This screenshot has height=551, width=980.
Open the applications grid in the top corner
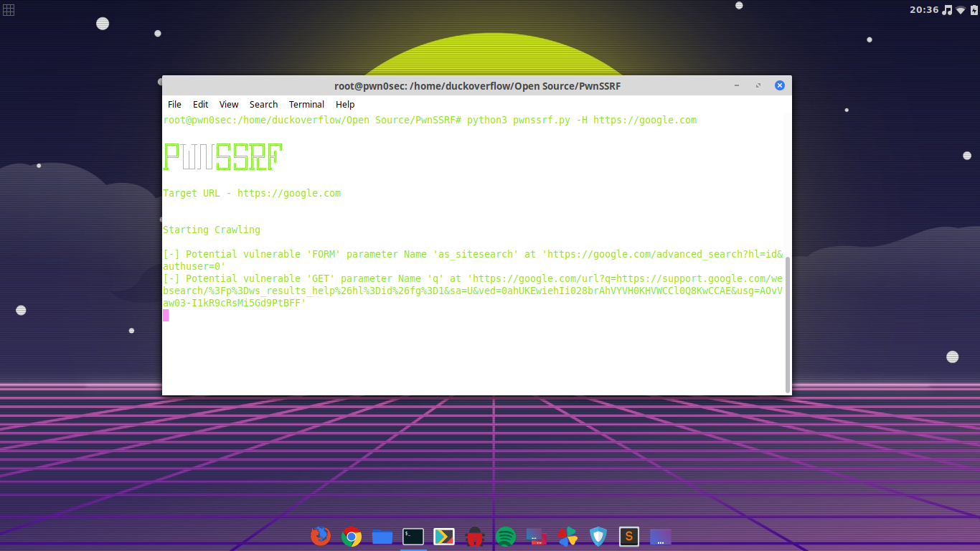tap(9, 9)
